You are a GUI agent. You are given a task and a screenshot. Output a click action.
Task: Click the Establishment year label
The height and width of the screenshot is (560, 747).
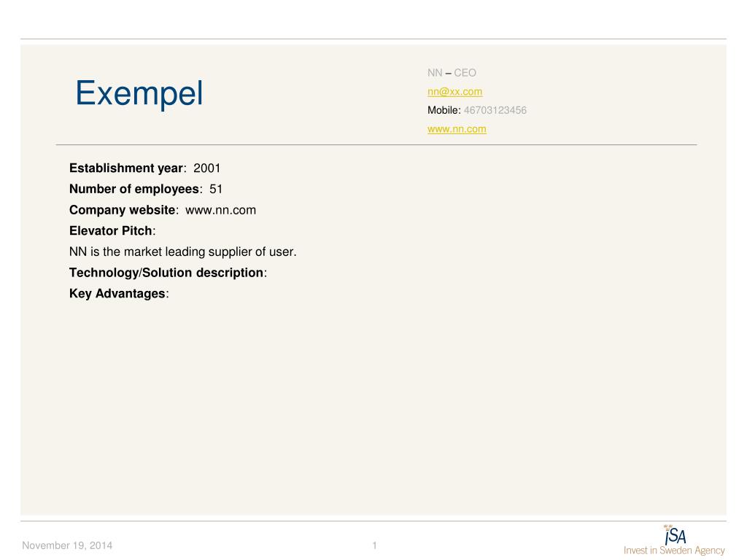pyautogui.click(x=126, y=168)
